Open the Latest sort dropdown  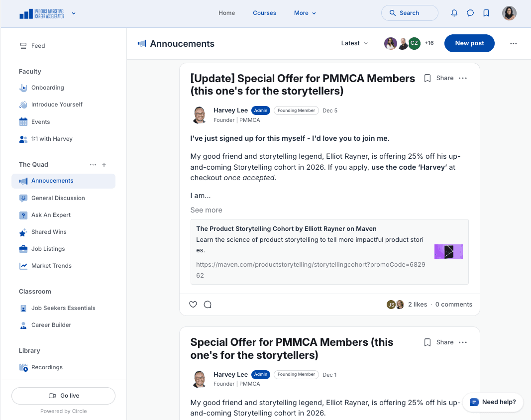pyautogui.click(x=354, y=43)
